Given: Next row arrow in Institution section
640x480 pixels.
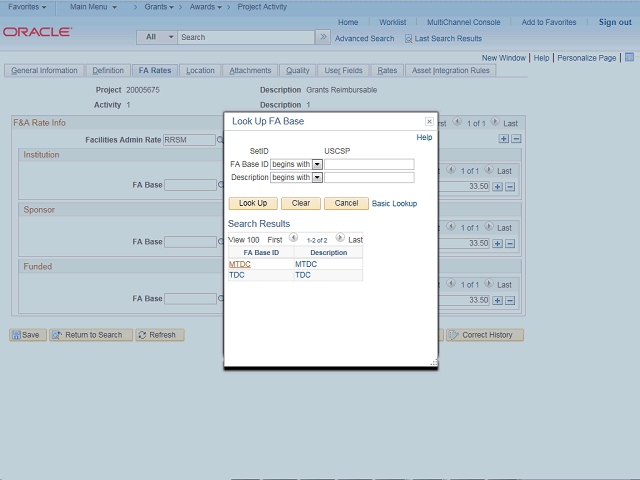Looking at the screenshot, I should [489, 169].
